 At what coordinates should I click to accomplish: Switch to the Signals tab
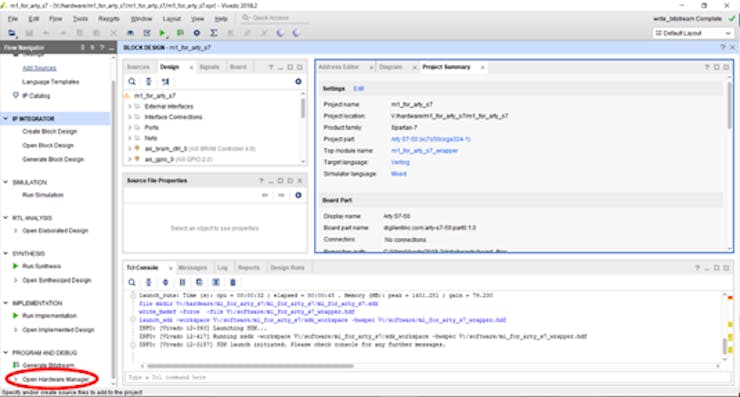(x=210, y=67)
